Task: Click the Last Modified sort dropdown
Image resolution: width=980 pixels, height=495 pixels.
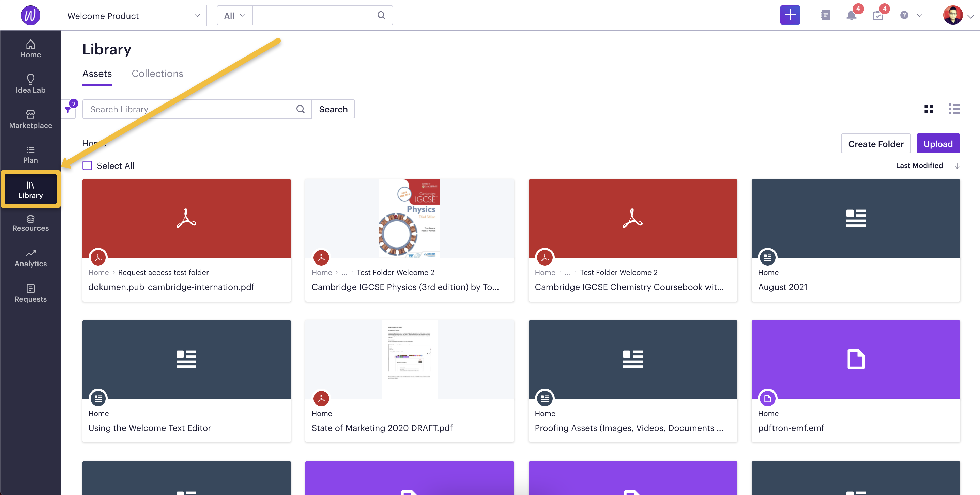Action: click(919, 165)
